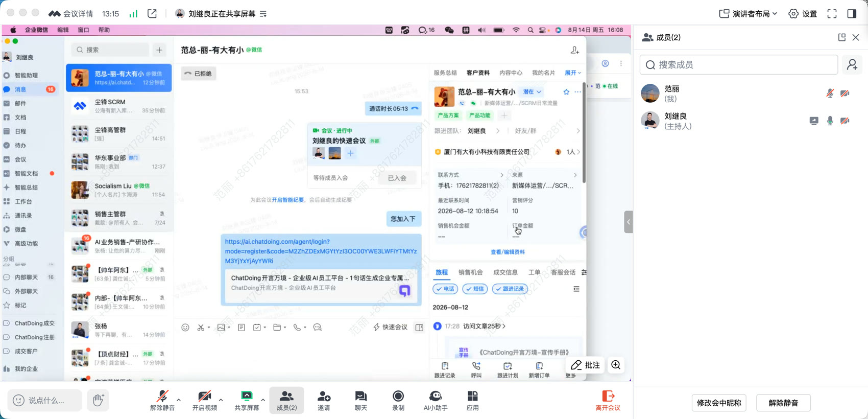Viewport: 868px width, 419px height.
Task: Show network signal status
Action: (133, 14)
